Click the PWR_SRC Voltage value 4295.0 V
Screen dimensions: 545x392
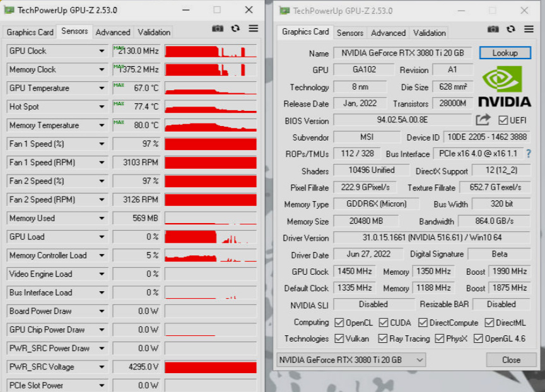(136, 367)
